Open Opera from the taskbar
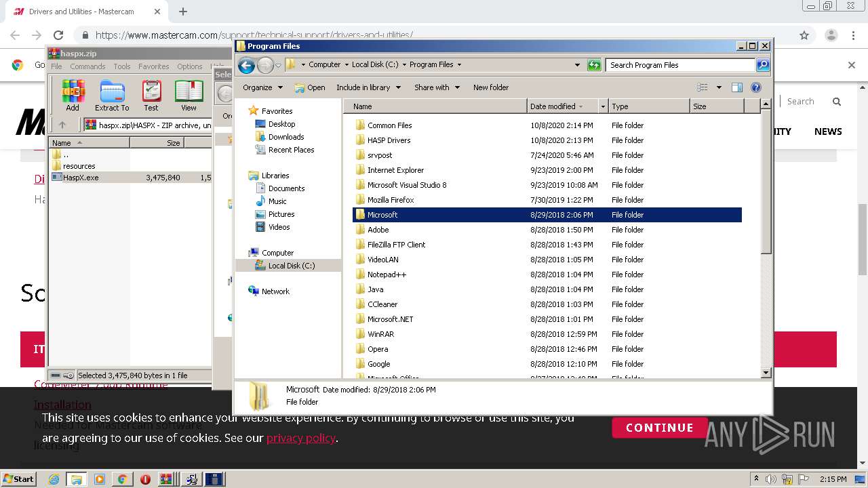868x488 pixels. click(x=145, y=479)
